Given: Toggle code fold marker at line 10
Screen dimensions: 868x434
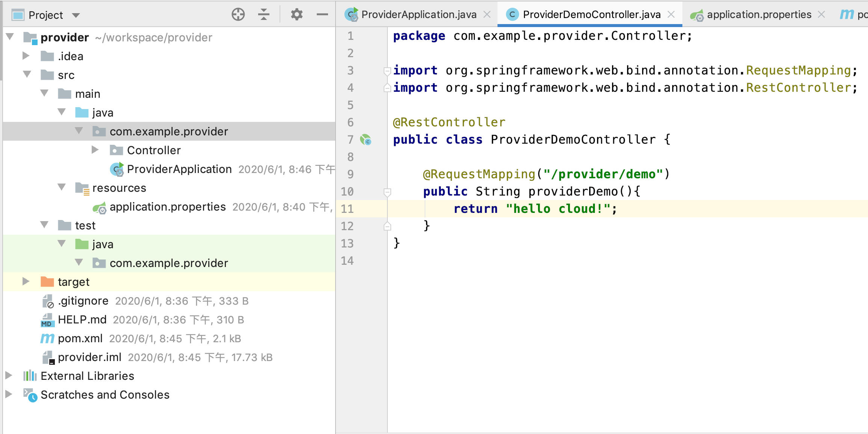Looking at the screenshot, I should click(x=387, y=192).
